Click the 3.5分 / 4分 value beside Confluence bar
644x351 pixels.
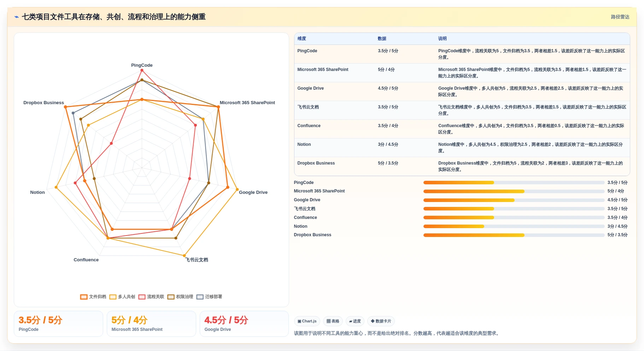click(x=617, y=218)
